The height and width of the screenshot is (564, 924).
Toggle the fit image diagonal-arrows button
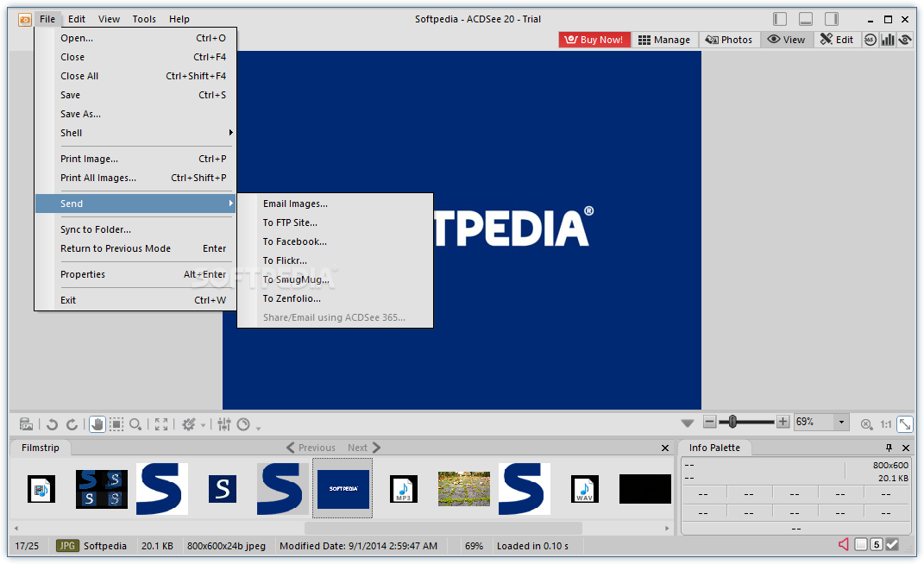coord(904,424)
